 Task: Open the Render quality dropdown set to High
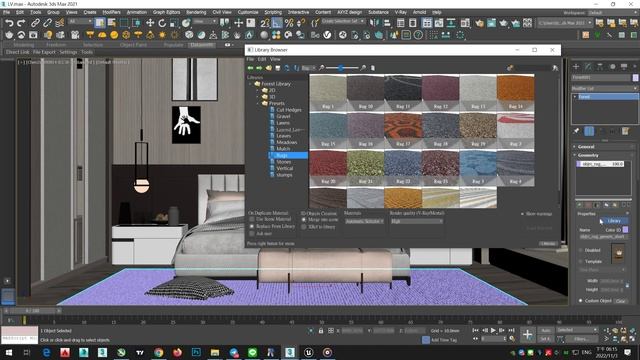[417, 221]
